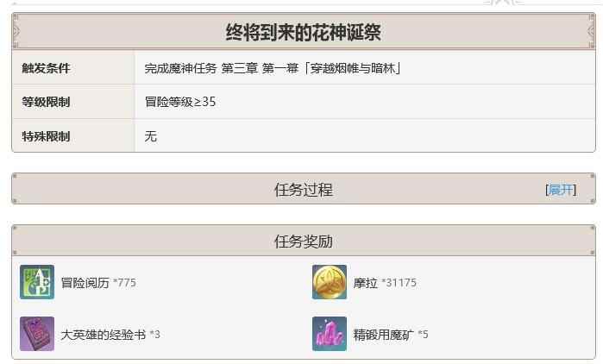The width and height of the screenshot is (603, 364).
Task: Click the 冒险等级≥35 requirement text
Action: [180, 102]
